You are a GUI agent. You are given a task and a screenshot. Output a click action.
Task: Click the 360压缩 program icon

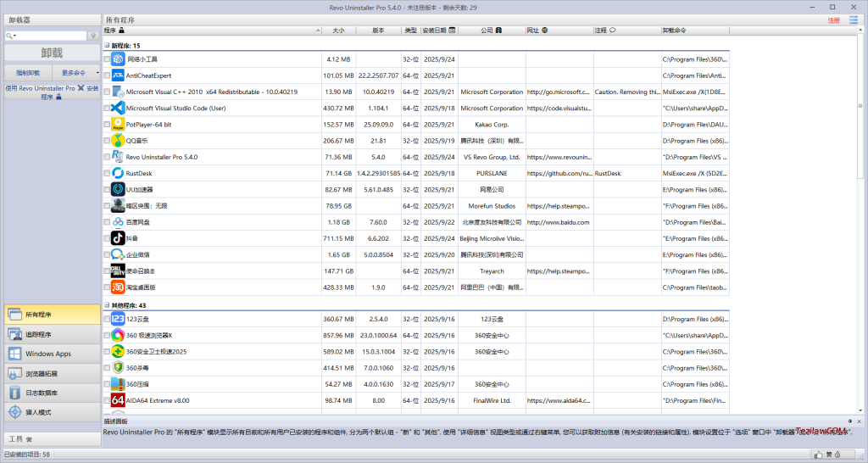(118, 384)
